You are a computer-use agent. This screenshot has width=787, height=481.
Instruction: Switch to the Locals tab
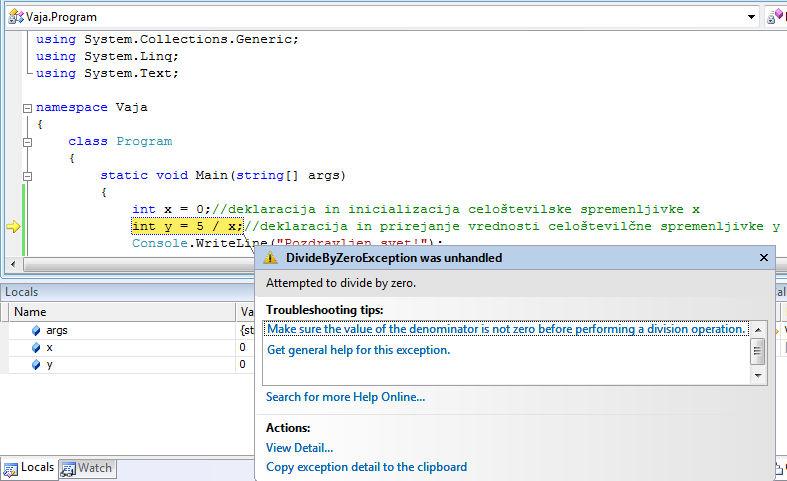coord(29,467)
